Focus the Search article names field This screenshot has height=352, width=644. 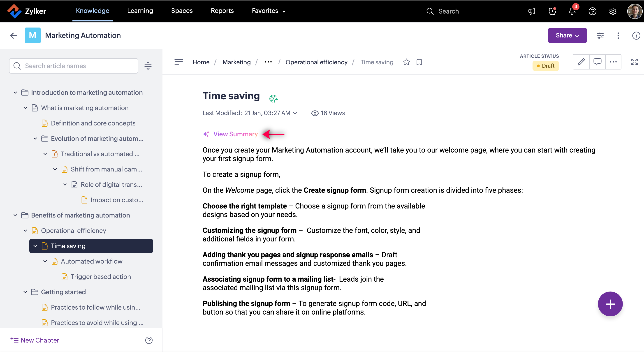74,66
